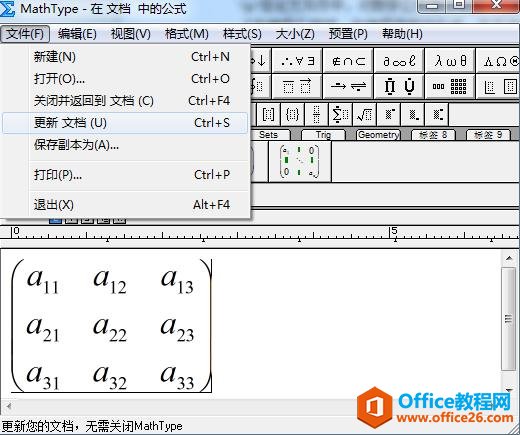Screen dimensions: 520x435
Task: Maximize the MathType window
Action: coord(460,5)
